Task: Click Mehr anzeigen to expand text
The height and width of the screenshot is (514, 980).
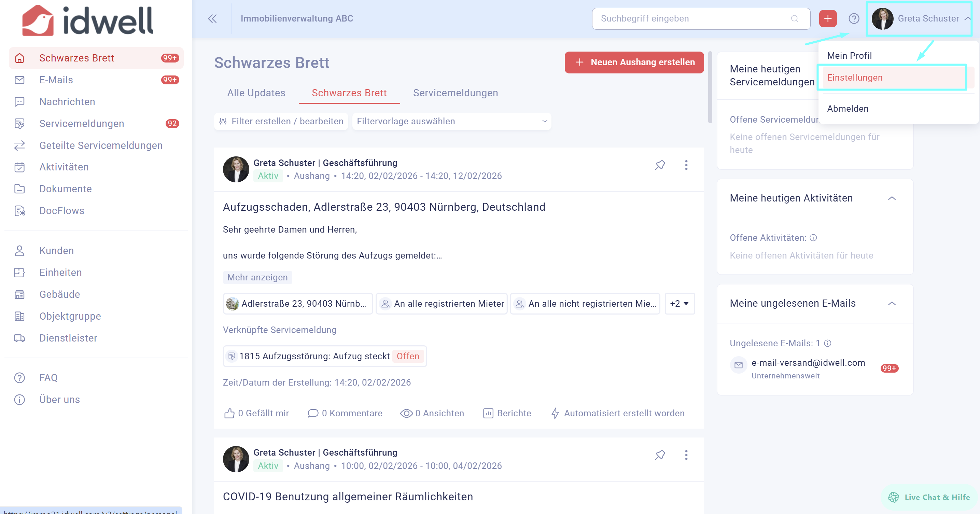Action: pos(257,277)
